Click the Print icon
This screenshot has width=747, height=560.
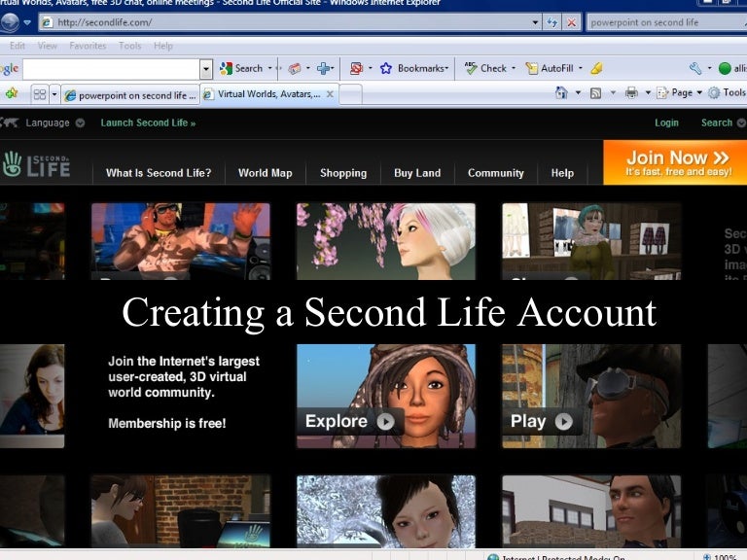coord(631,93)
